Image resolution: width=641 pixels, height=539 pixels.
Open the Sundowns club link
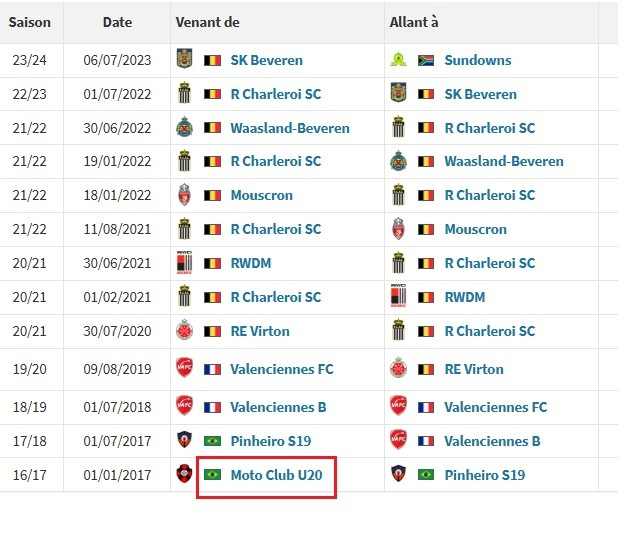(x=477, y=60)
